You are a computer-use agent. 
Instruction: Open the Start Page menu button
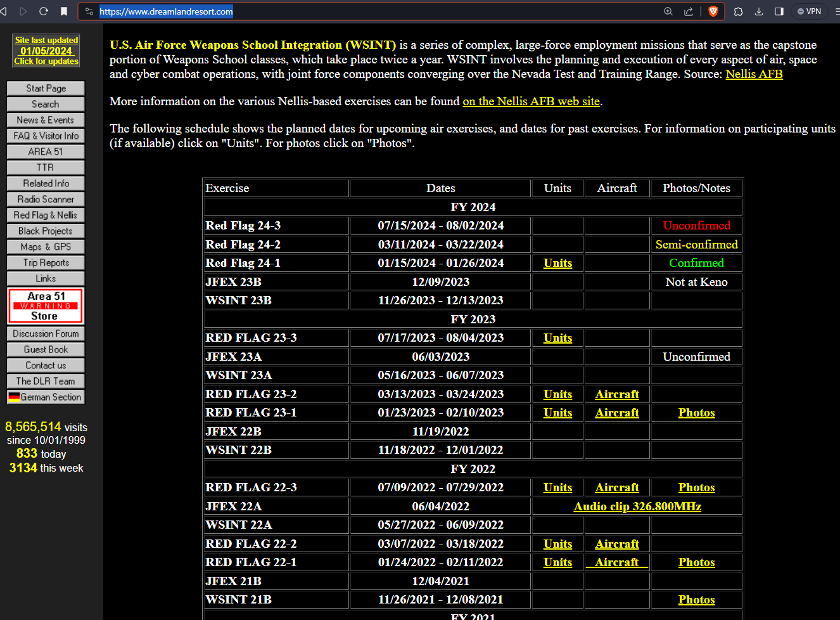pos(46,88)
